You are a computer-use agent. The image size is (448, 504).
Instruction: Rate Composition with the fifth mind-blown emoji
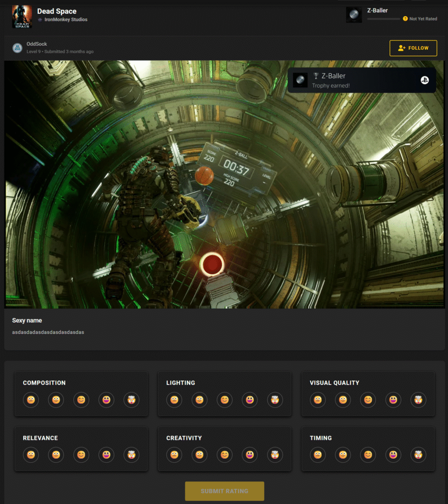[x=131, y=400]
